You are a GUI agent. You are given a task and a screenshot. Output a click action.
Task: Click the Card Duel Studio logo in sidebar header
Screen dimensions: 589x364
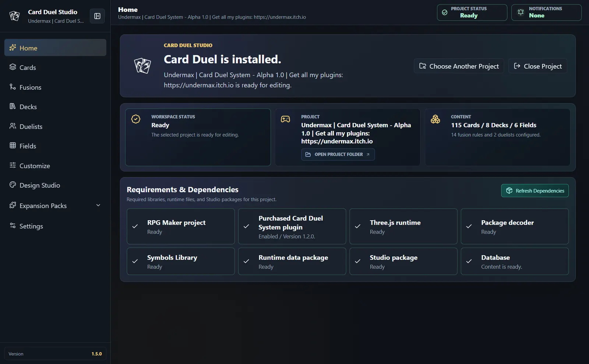click(15, 16)
